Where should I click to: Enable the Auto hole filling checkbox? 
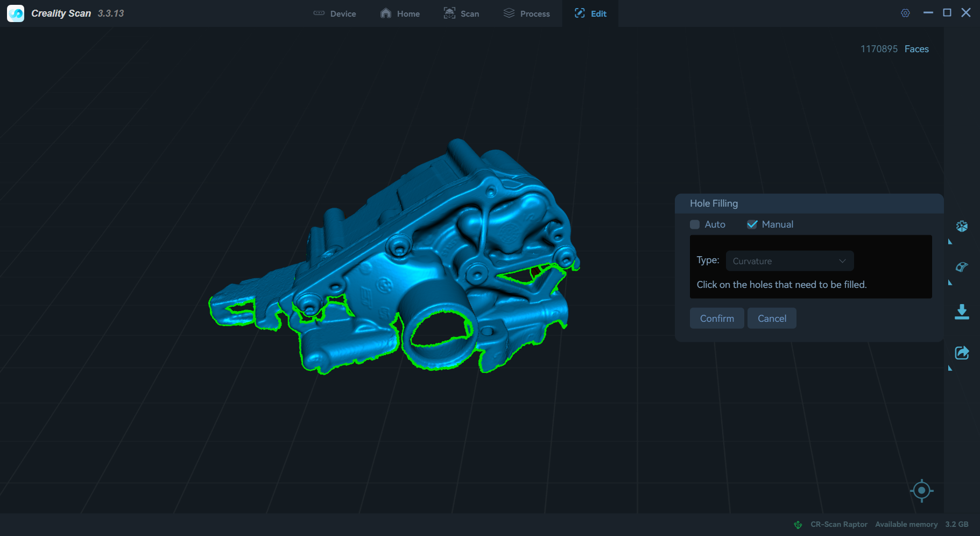click(695, 224)
